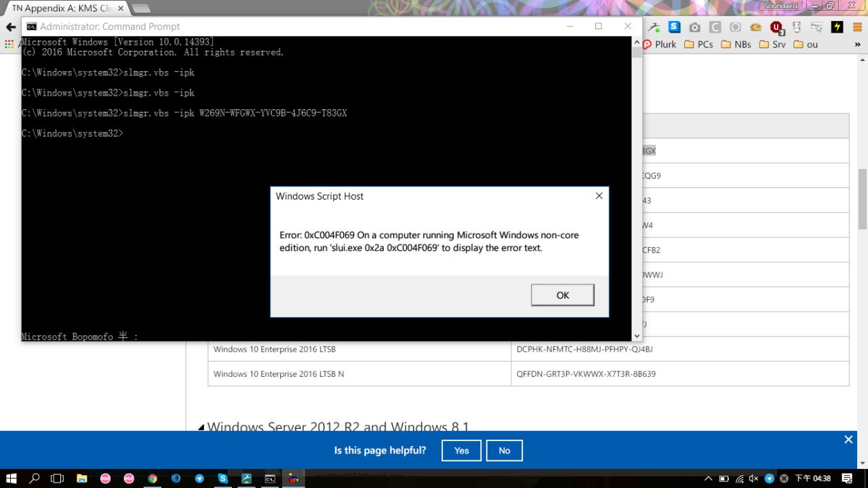Open Wi-Fi network tray icon
This screenshot has height=488, width=868.
pos(740,478)
